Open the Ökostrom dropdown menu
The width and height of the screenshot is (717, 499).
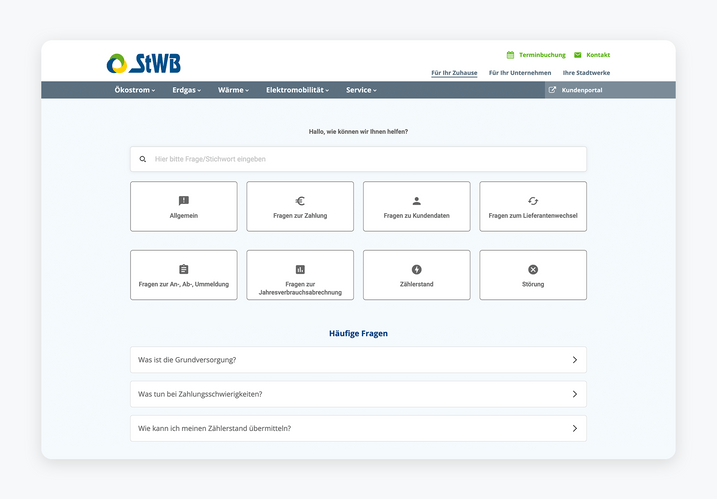pyautogui.click(x=134, y=90)
